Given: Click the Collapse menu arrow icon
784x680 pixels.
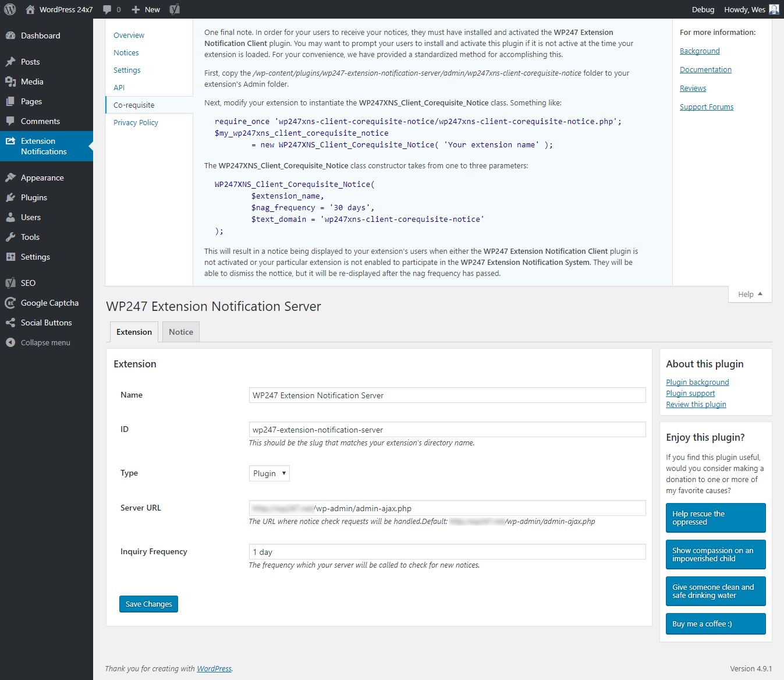Looking at the screenshot, I should pyautogui.click(x=10, y=342).
